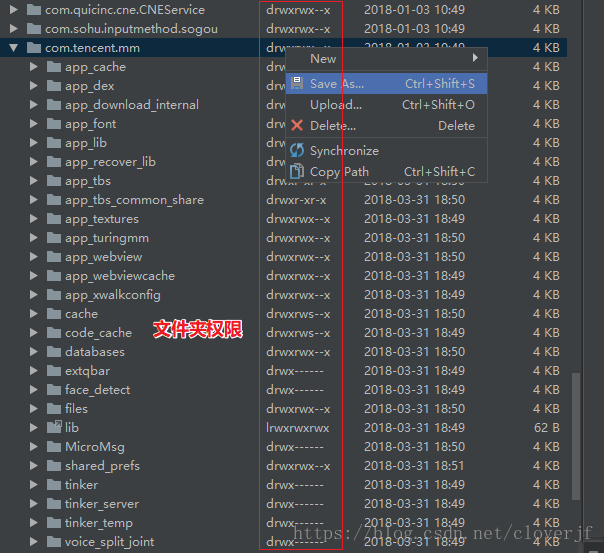Image resolution: width=604 pixels, height=553 pixels.
Task: Expand the app_download_internal folder
Action: point(34,105)
